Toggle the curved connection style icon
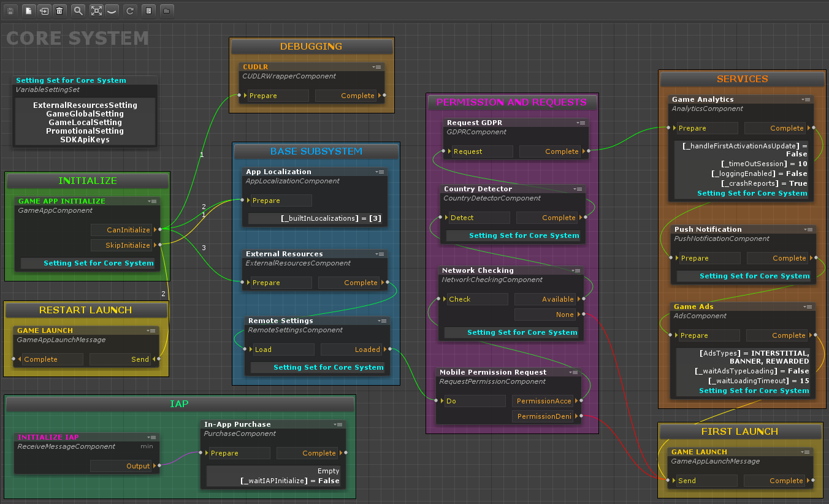The image size is (829, 504). 111,10
